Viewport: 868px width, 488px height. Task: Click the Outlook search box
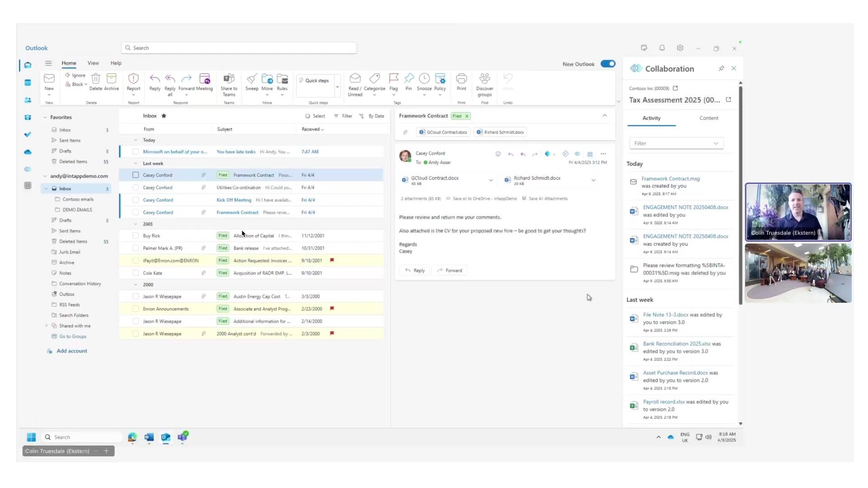pyautogui.click(x=240, y=48)
